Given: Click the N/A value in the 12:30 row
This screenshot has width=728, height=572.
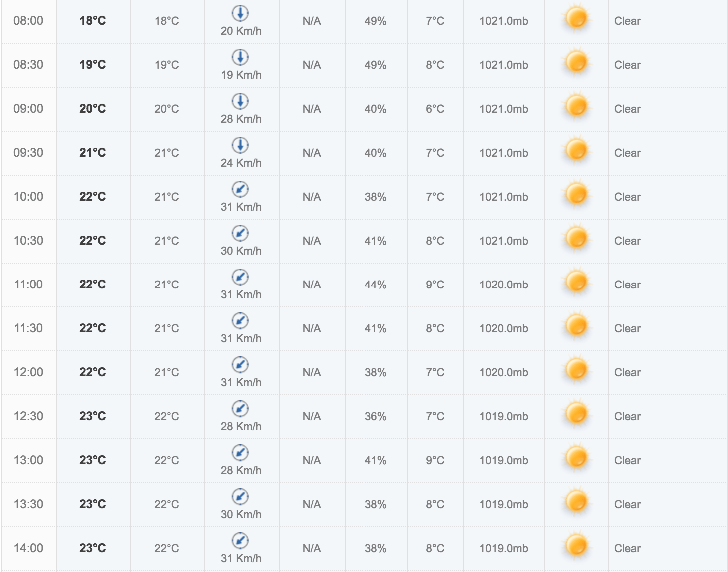Looking at the screenshot, I should point(312,416).
